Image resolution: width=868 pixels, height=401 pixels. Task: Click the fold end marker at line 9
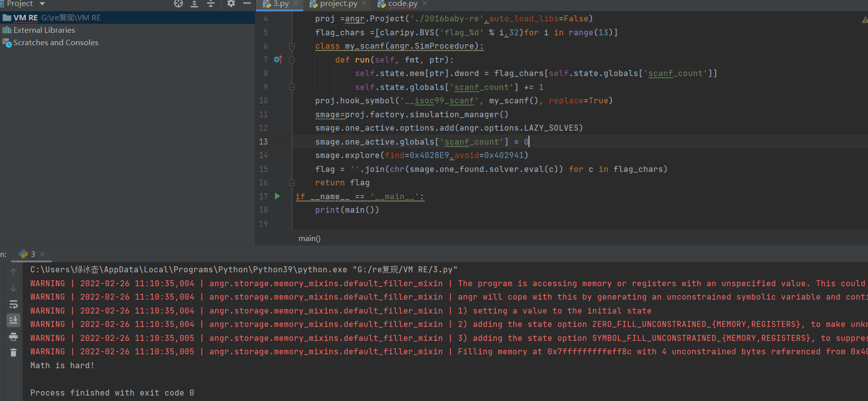coord(292,86)
